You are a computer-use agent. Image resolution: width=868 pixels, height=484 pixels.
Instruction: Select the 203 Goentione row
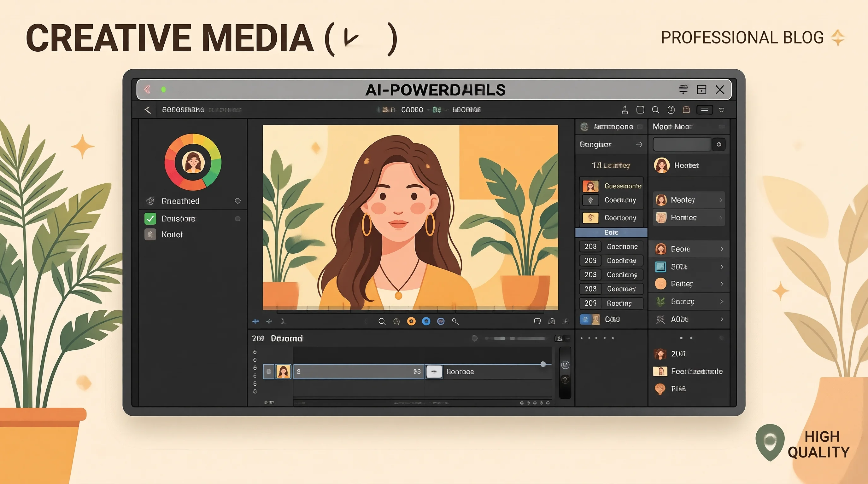[611, 247]
